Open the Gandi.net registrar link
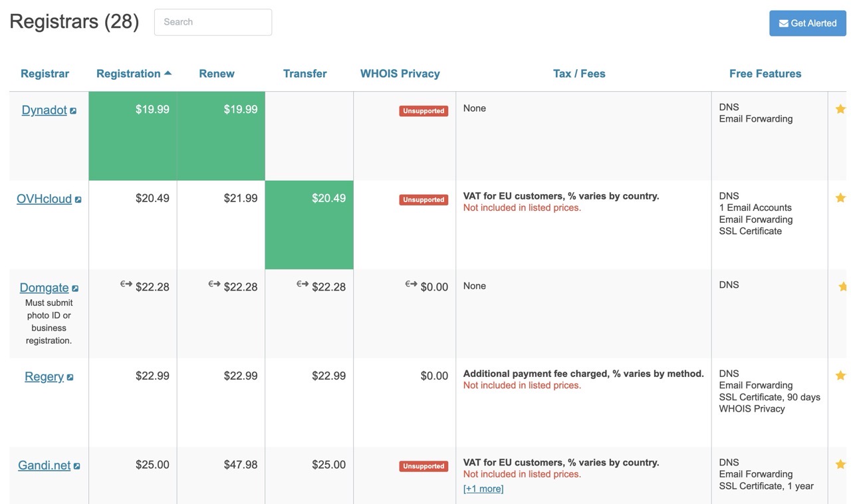The image size is (851, 504). (44, 465)
